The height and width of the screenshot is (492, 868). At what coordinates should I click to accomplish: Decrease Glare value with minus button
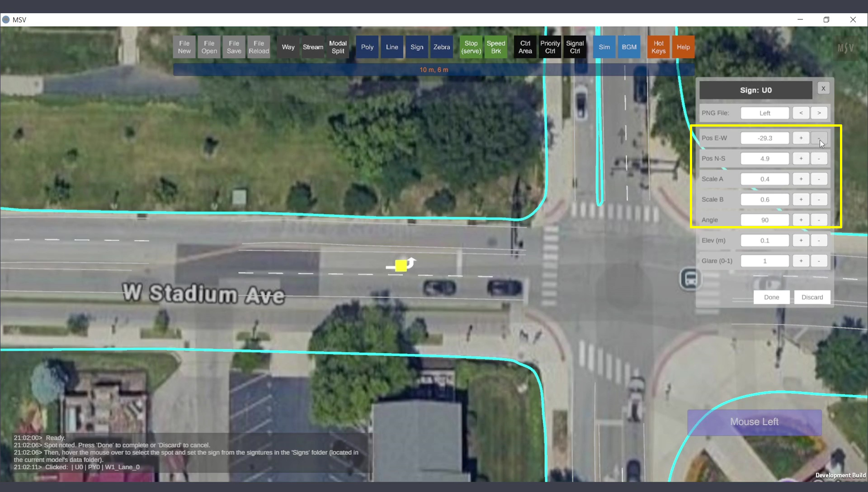point(819,261)
